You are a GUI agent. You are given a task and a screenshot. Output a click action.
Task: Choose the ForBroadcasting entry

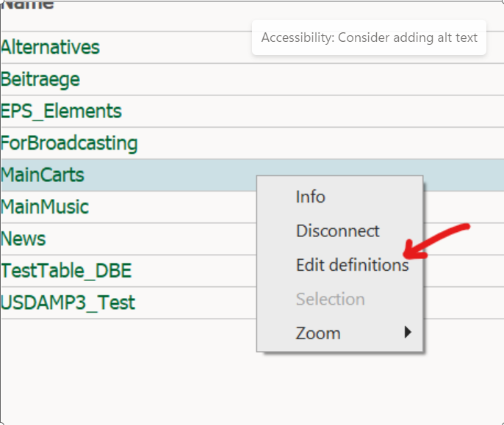coord(69,143)
